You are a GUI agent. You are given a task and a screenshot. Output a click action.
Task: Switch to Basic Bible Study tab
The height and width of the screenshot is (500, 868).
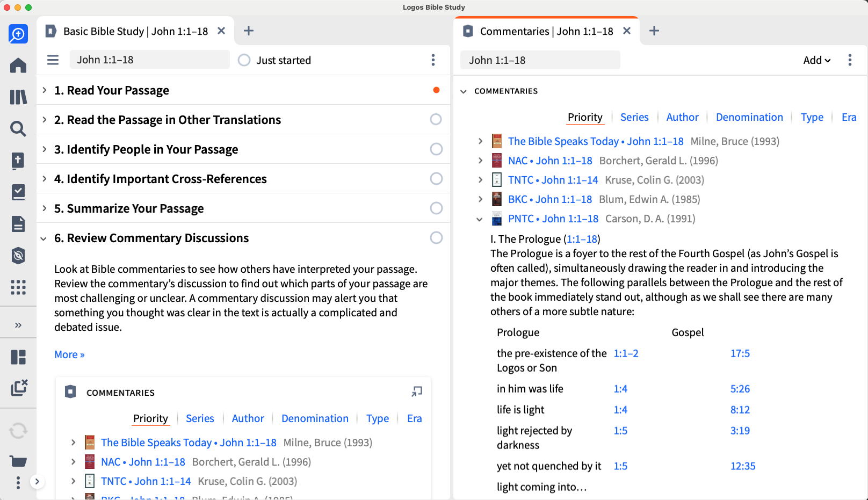click(135, 31)
